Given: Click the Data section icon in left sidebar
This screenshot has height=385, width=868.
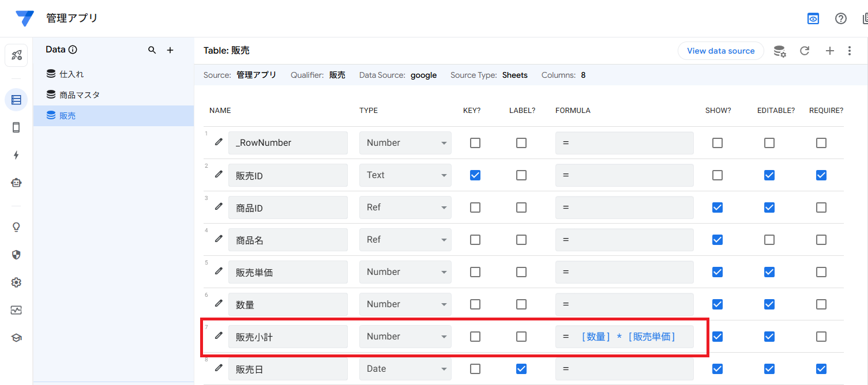Looking at the screenshot, I should (16, 100).
